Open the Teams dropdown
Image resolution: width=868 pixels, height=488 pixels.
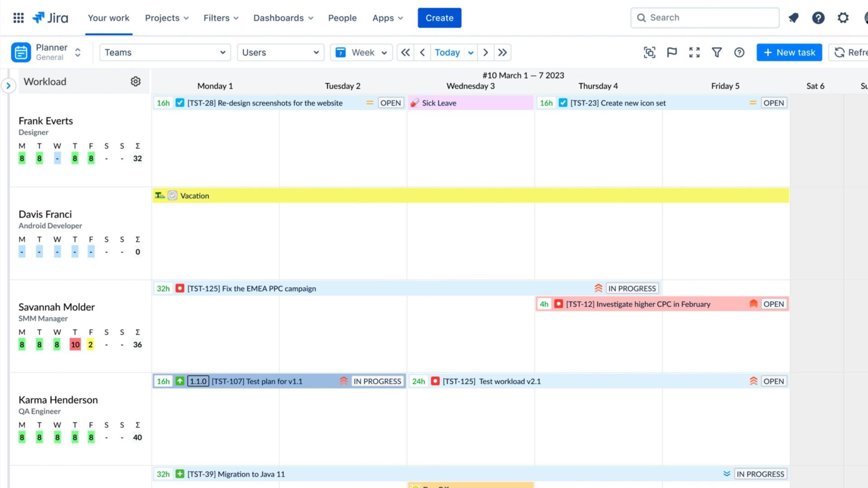165,52
